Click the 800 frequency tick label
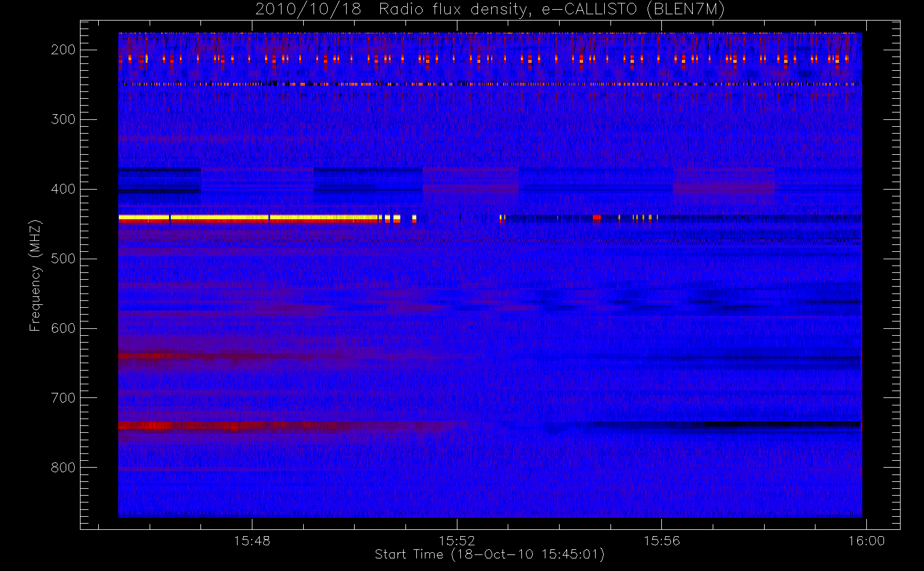Viewport: 924px width, 571px height. coord(63,468)
